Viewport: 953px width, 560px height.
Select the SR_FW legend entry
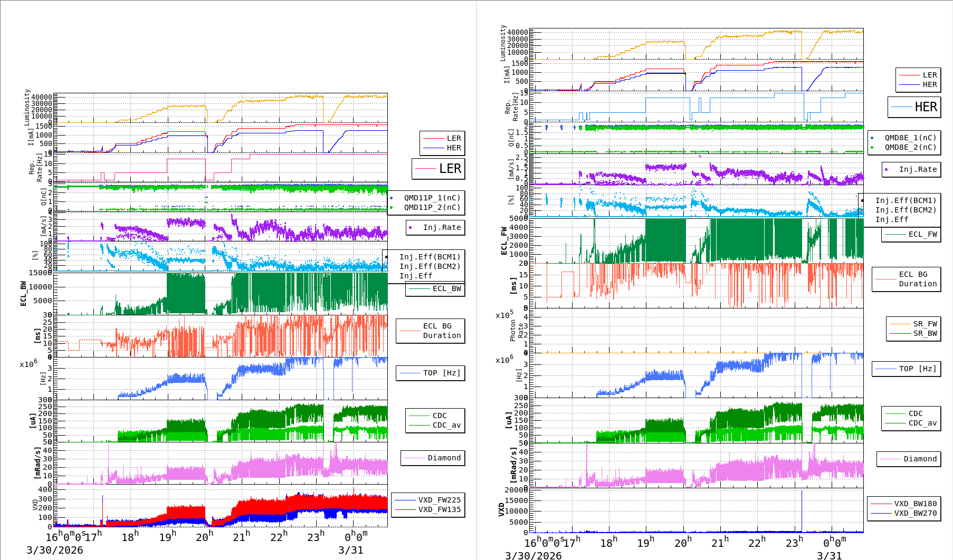[x=913, y=324]
